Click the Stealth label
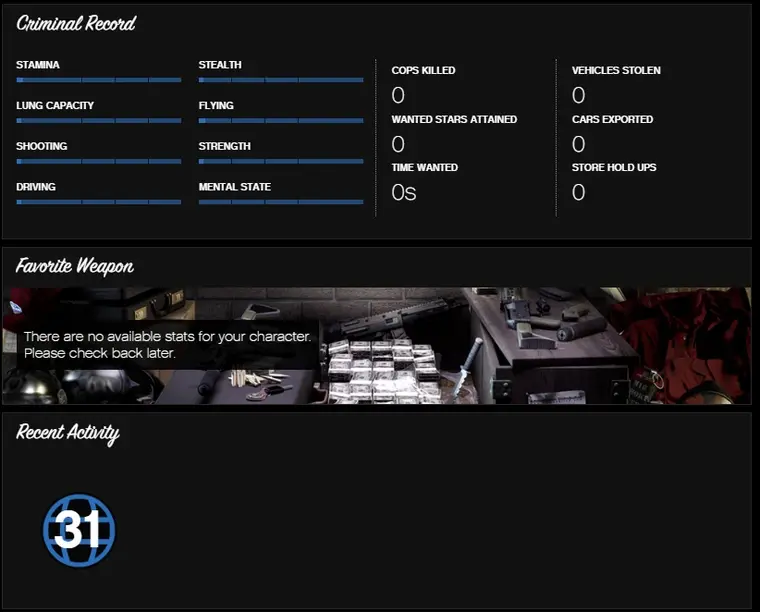The width and height of the screenshot is (760, 612). point(220,65)
